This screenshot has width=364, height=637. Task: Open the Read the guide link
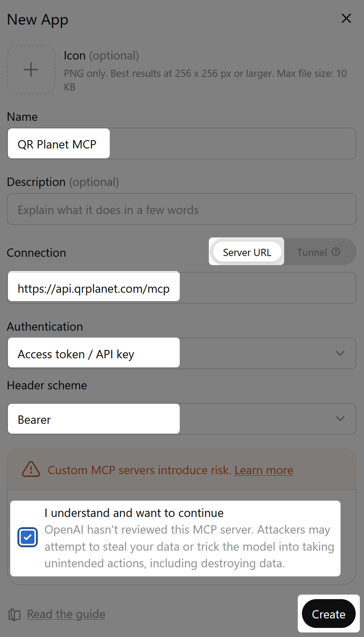[x=66, y=614]
